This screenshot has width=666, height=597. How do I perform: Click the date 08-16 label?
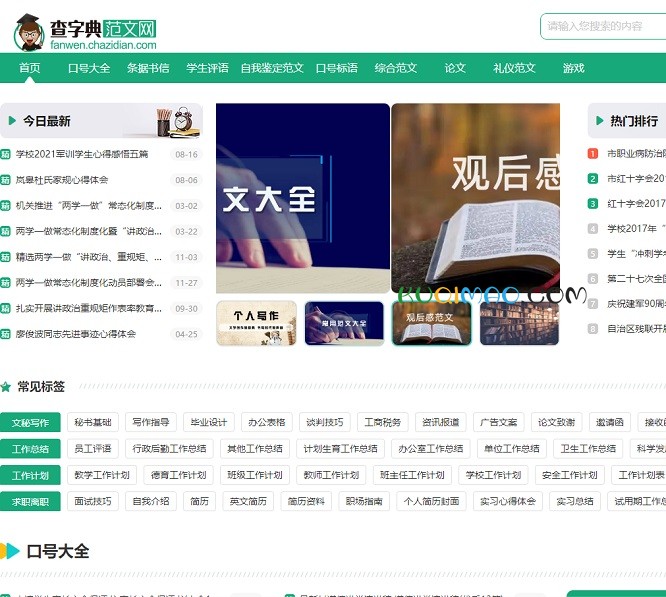pos(186,155)
